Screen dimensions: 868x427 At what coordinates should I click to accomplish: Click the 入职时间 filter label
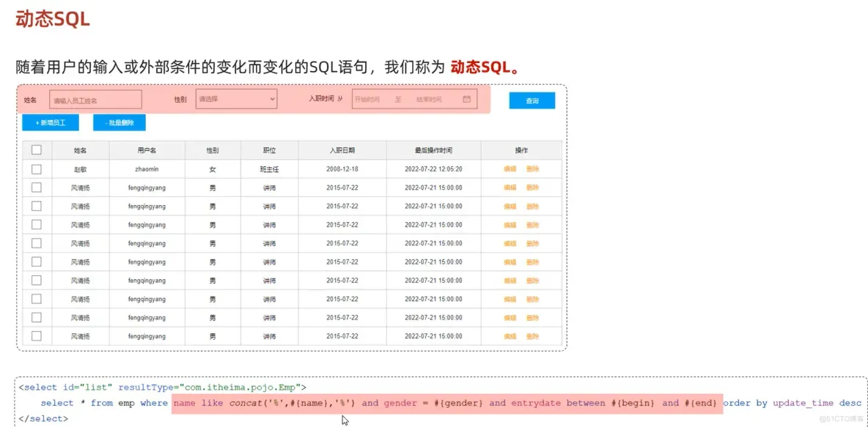321,99
